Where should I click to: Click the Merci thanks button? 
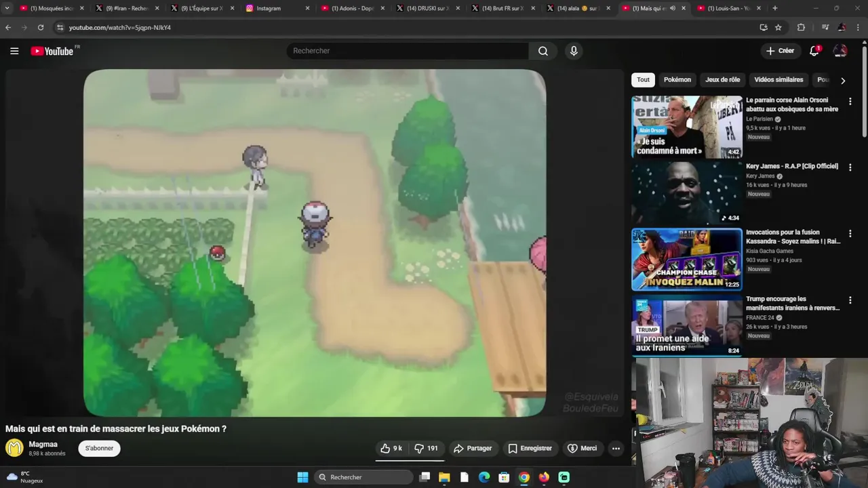click(582, 448)
